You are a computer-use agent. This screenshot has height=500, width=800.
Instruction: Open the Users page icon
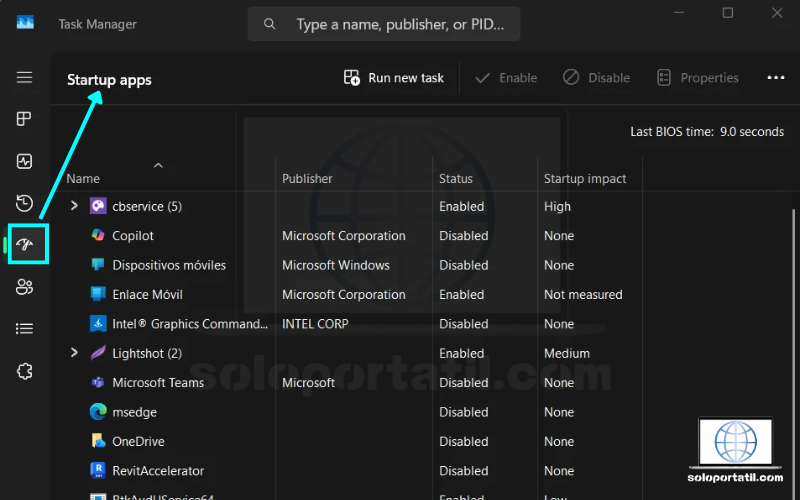[x=24, y=287]
